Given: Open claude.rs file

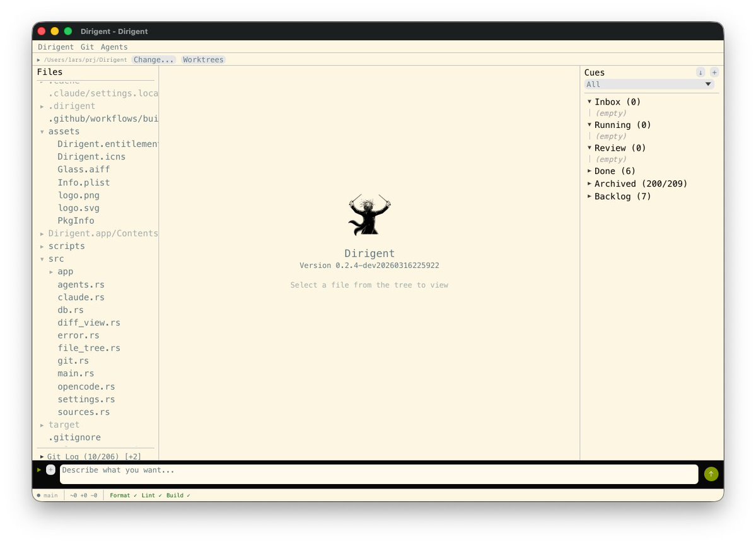Looking at the screenshot, I should pyautogui.click(x=81, y=298).
